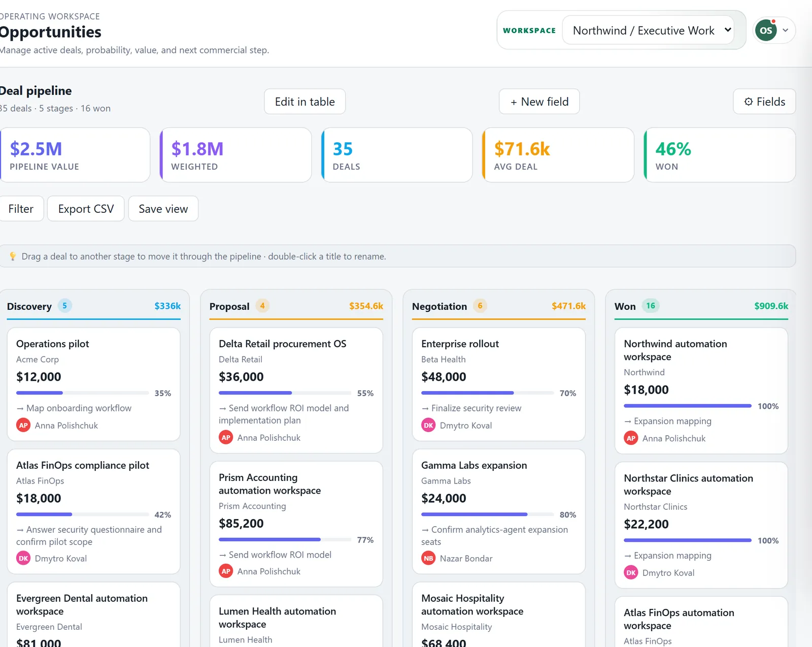The width and height of the screenshot is (812, 647).
Task: Select the $1.8M Weighted stat card
Action: (x=235, y=155)
